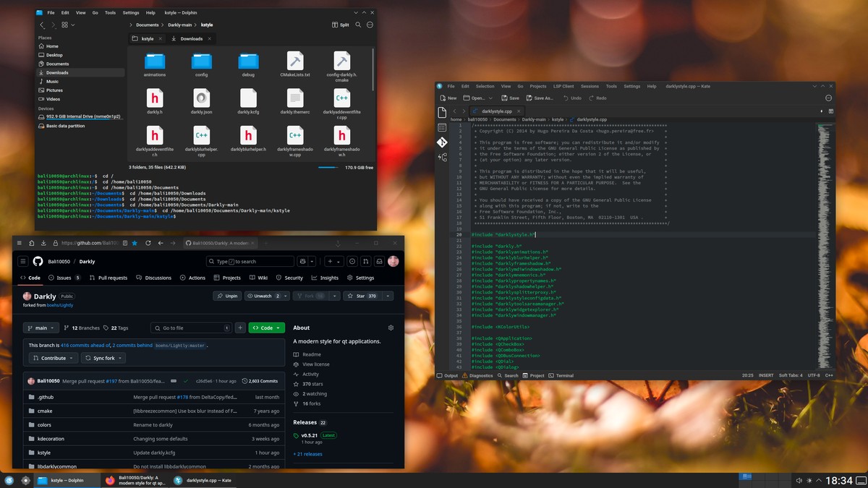Toggle Split view in Dolphin
Viewport: 868px width, 488px height.
coord(340,25)
